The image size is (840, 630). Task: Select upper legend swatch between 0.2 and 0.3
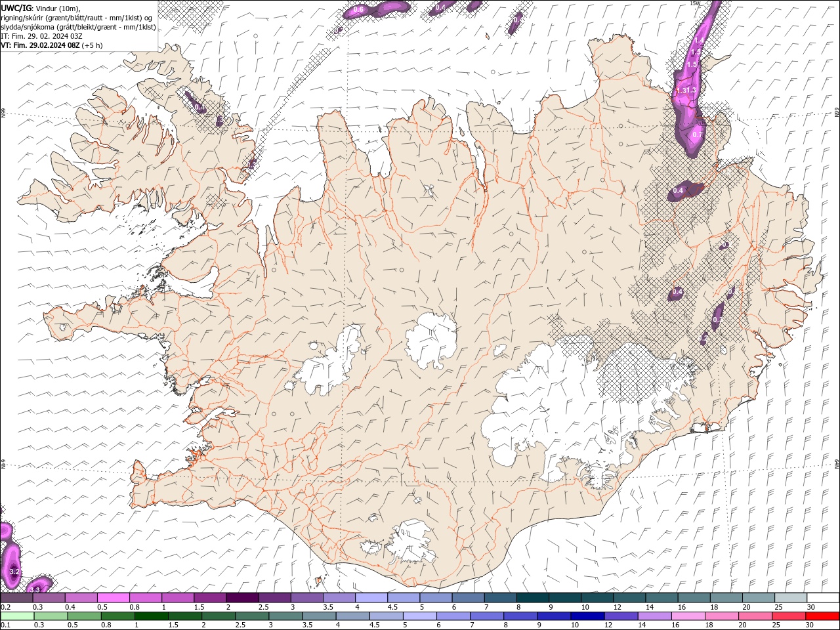[16, 598]
